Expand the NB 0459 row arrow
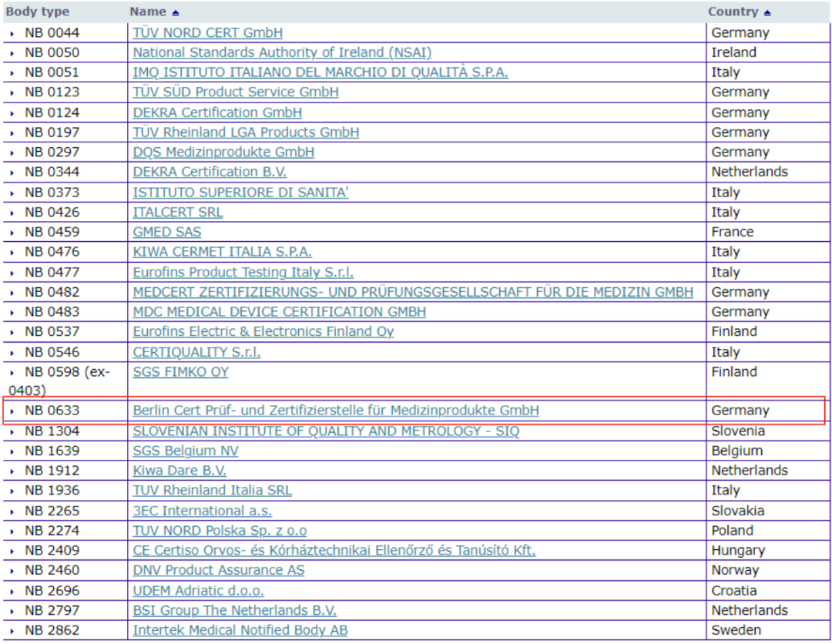 pos(12,233)
